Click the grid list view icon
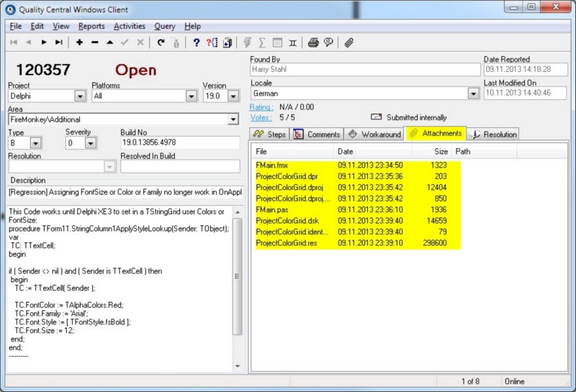The width and height of the screenshot is (576, 392). coord(277,42)
